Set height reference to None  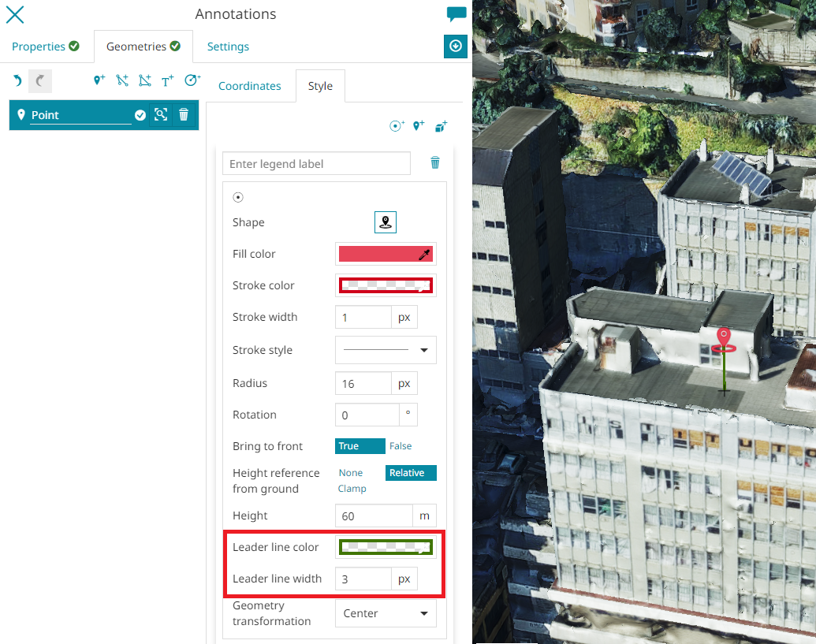pos(351,473)
